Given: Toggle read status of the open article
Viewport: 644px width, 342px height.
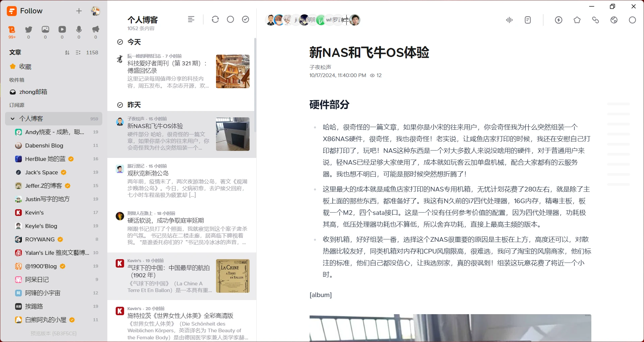Looking at the screenshot, I should (x=632, y=20).
